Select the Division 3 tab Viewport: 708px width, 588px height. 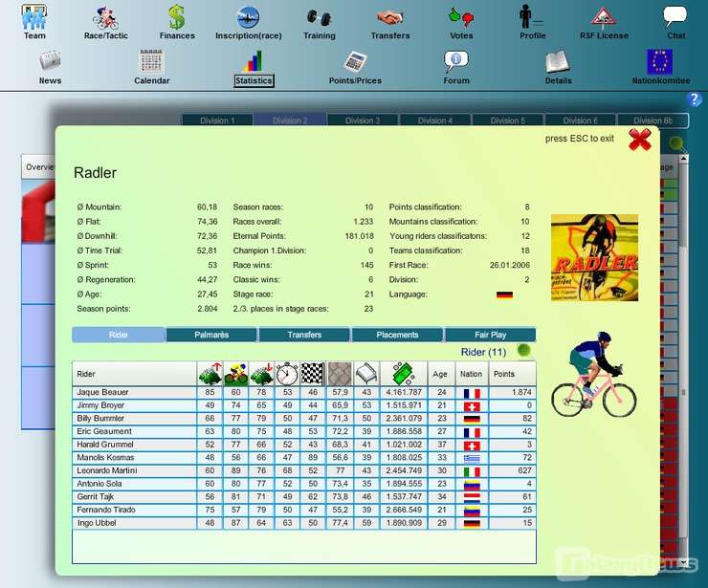click(x=363, y=120)
